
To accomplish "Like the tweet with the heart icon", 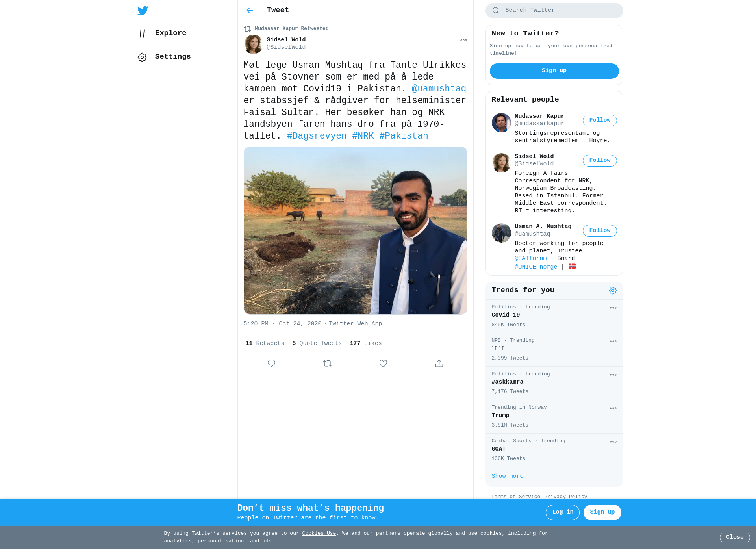I will [x=383, y=364].
